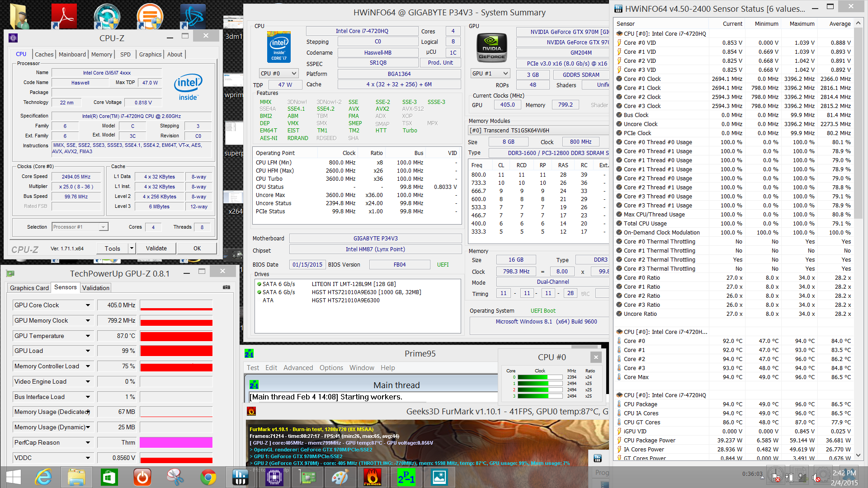Open the CPU #0 selector dropdown
Image resolution: width=868 pixels, height=488 pixels.
coord(279,73)
